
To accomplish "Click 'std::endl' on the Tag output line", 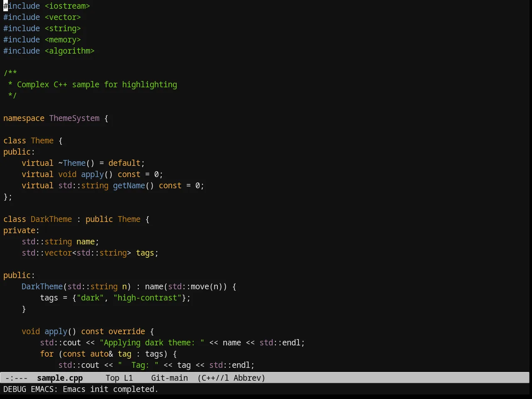I will click(229, 365).
